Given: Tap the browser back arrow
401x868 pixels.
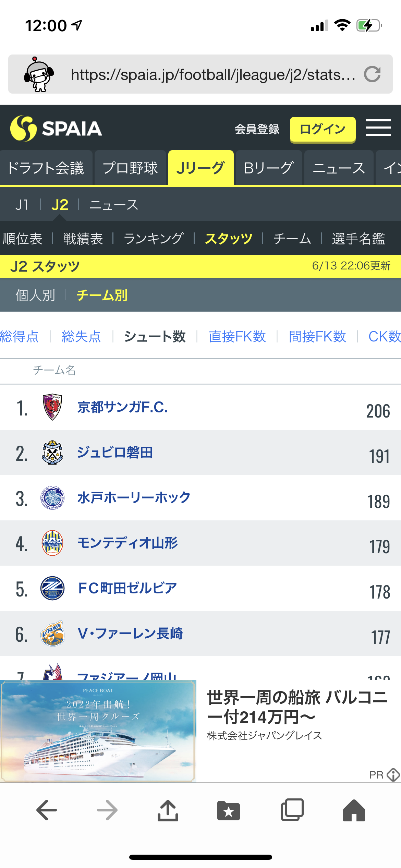Looking at the screenshot, I should pos(47,810).
